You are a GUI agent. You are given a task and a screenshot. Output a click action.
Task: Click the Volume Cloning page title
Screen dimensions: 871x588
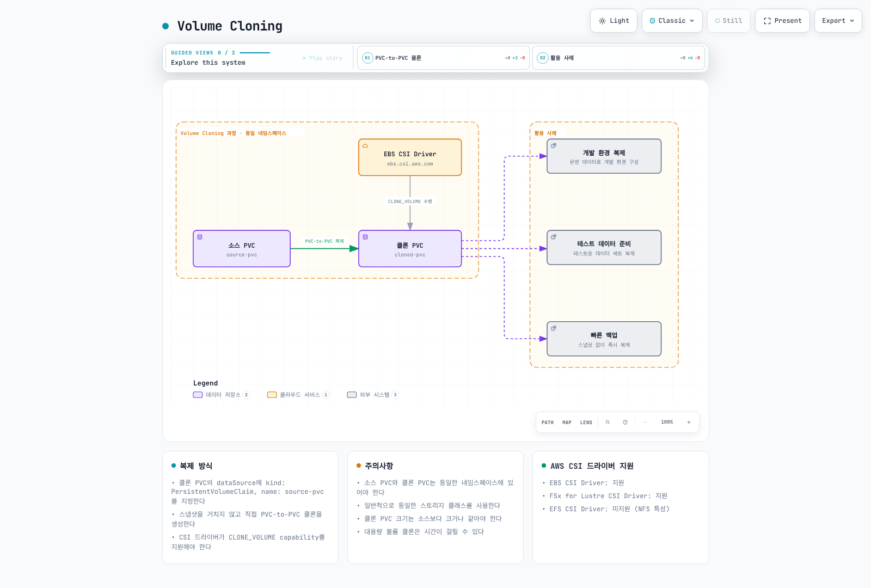pos(230,26)
